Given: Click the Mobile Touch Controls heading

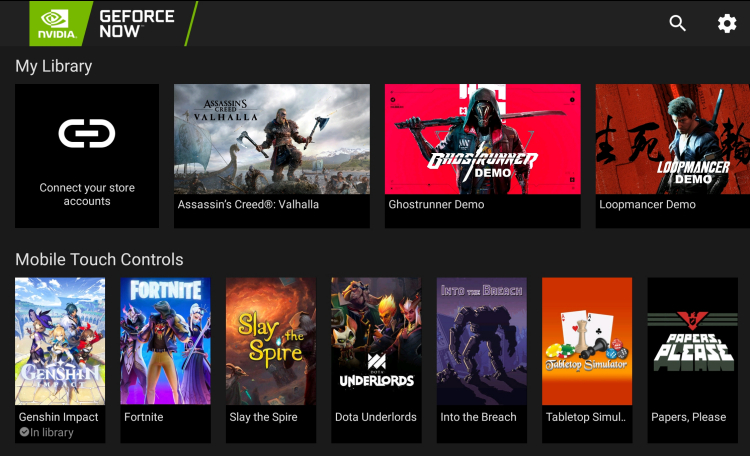Looking at the screenshot, I should tap(99, 259).
